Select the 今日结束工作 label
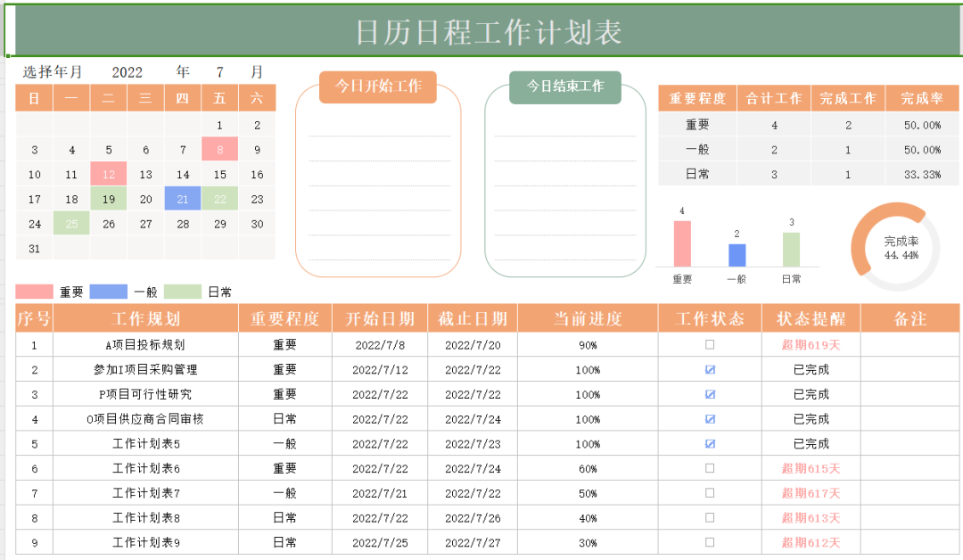 (x=565, y=86)
